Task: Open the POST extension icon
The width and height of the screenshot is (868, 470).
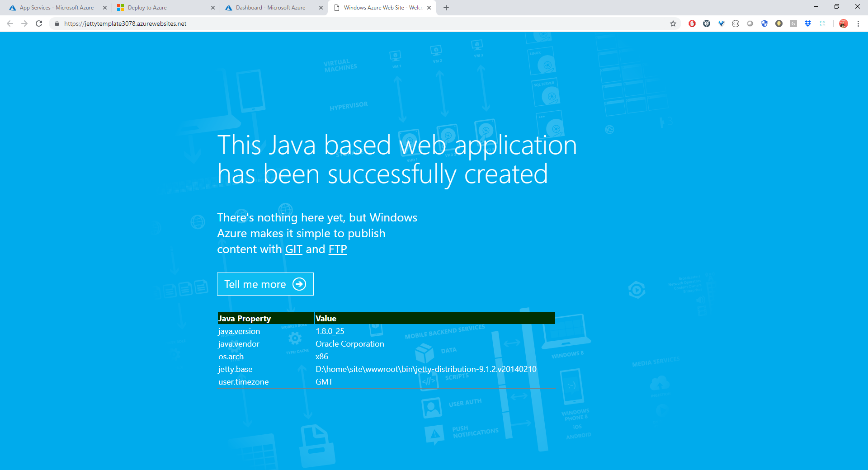Action: pos(822,23)
